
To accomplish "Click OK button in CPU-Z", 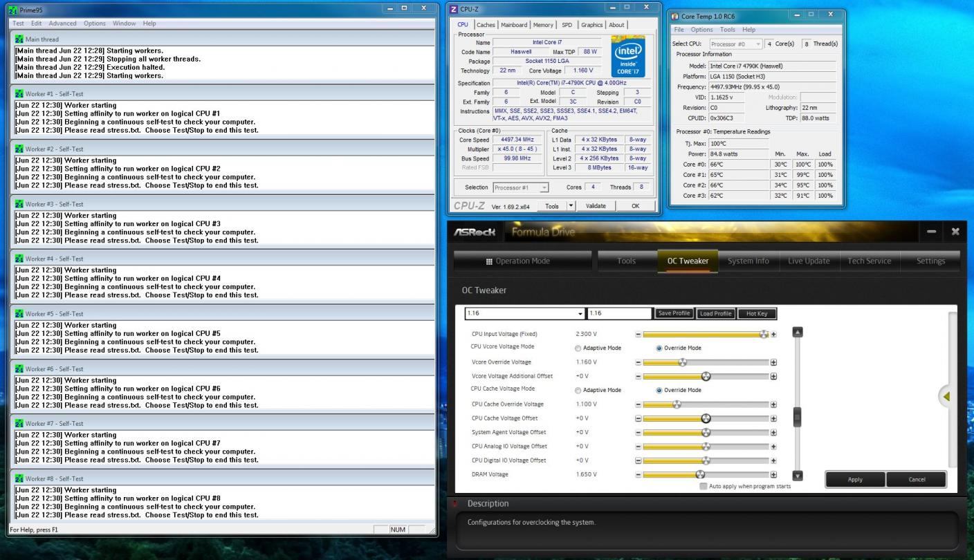I will click(x=635, y=205).
